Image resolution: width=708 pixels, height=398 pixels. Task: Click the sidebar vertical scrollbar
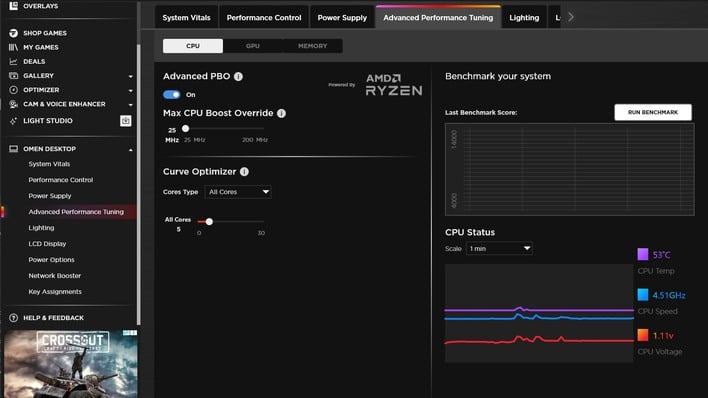pos(138,184)
